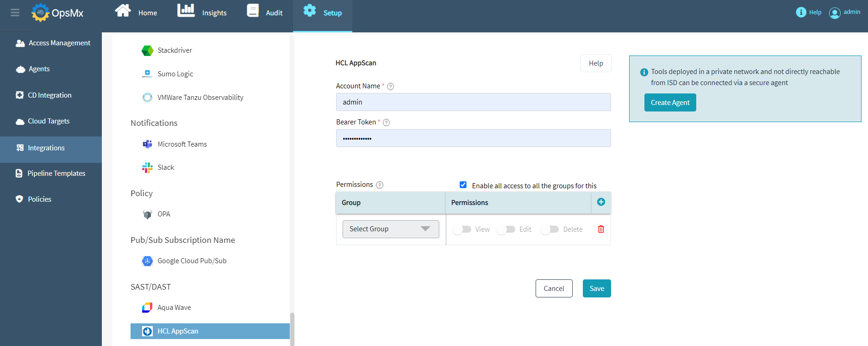Delete the group row with trash icon
Screen dimensions: 868x346
point(601,229)
